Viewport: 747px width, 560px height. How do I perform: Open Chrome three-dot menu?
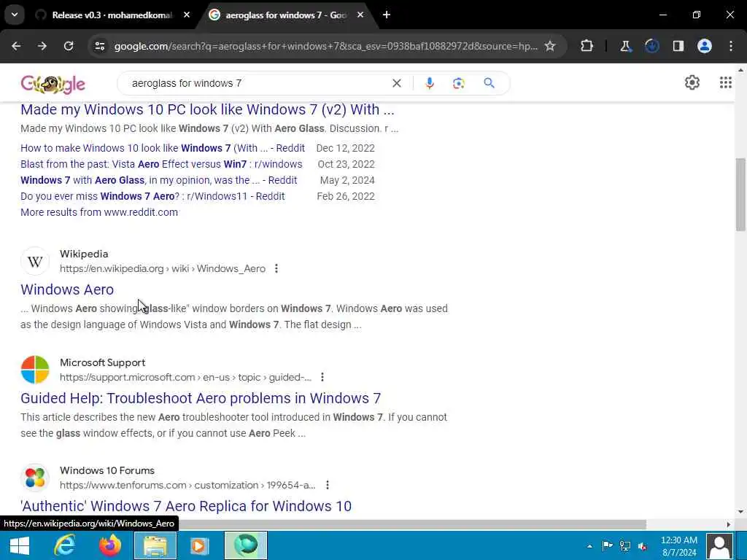tap(731, 46)
